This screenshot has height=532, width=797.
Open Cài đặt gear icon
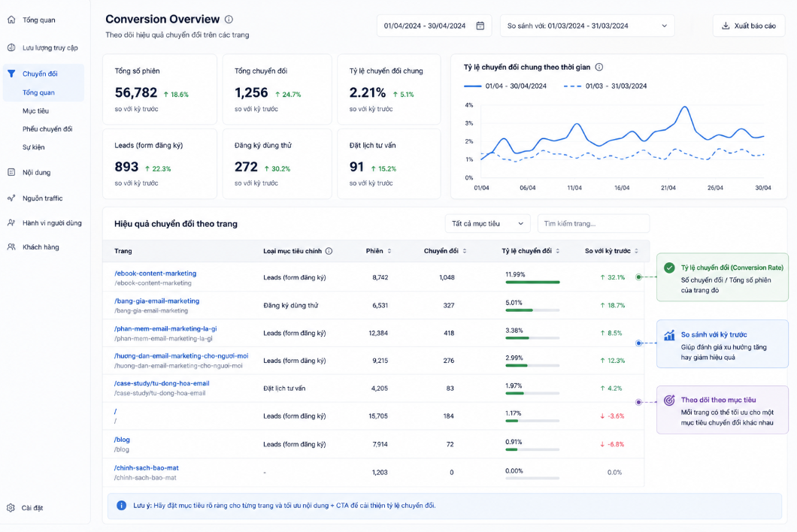click(11, 508)
